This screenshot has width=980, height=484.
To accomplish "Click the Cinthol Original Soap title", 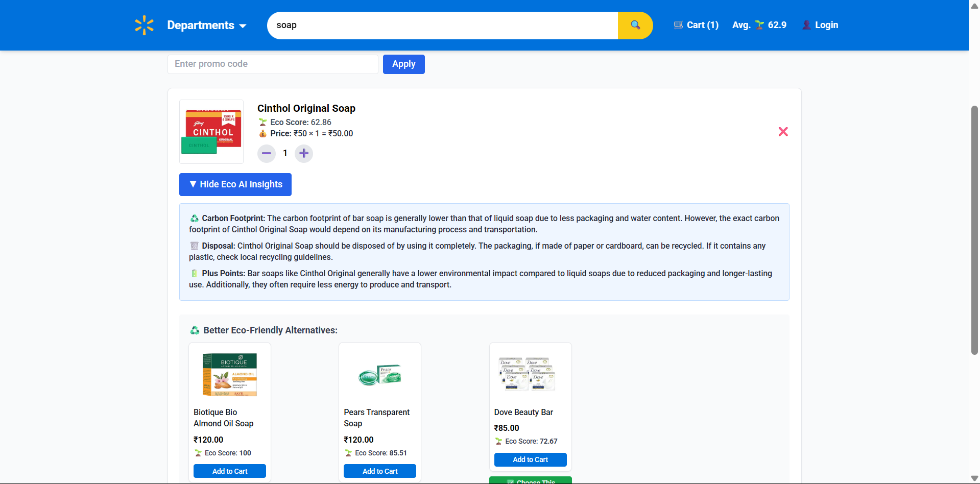I will [x=306, y=108].
